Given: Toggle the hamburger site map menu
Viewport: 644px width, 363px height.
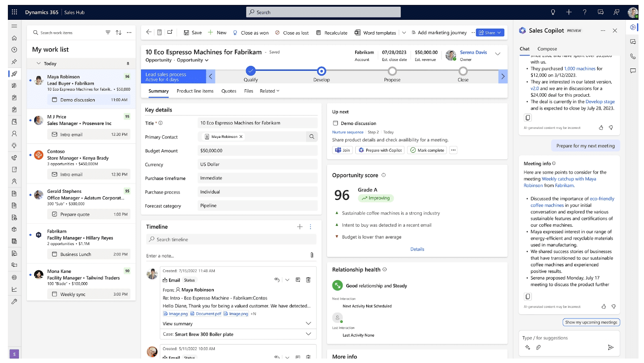Looking at the screenshot, I should (x=14, y=26).
